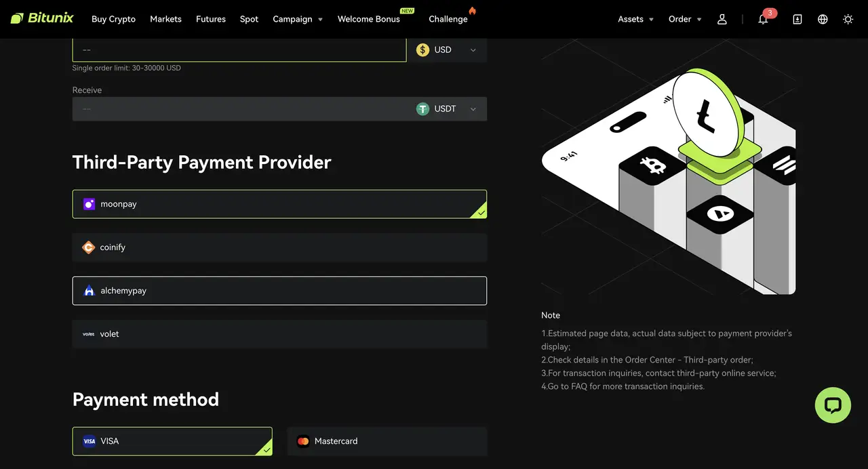
Task: Choose Mastercard as payment method
Action: coord(387,441)
